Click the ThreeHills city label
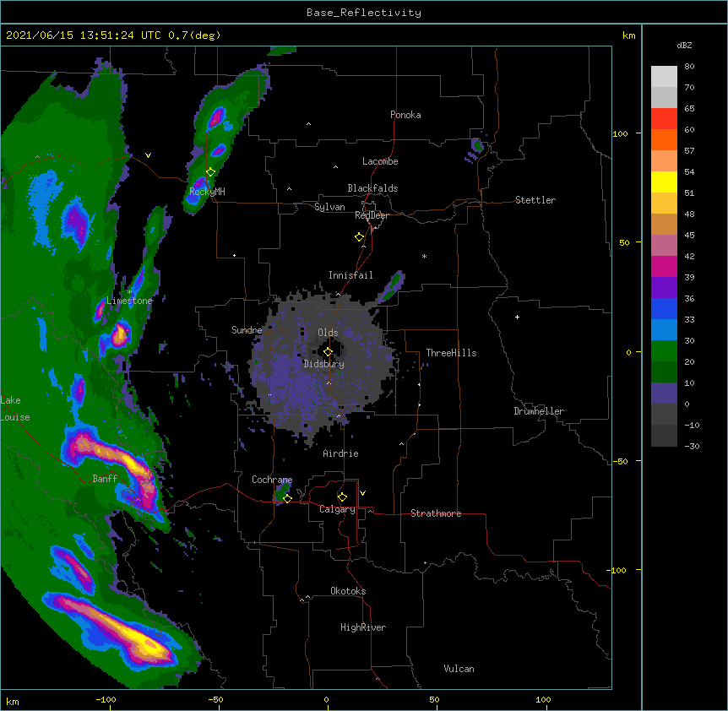 [451, 353]
